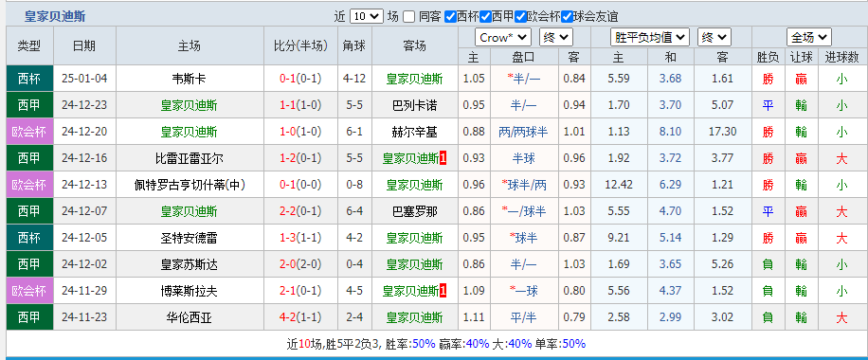Open the 胜平负均值 dropdown

tap(650, 38)
